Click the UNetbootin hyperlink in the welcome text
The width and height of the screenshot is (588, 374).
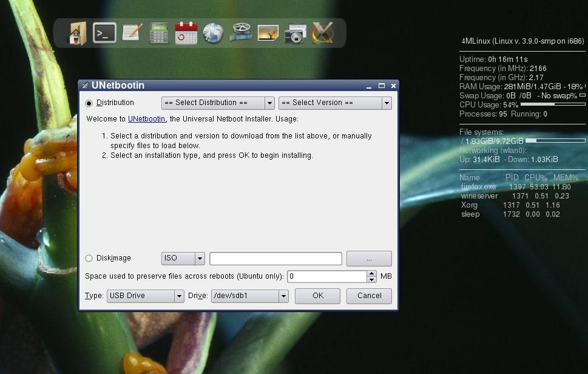(x=147, y=119)
